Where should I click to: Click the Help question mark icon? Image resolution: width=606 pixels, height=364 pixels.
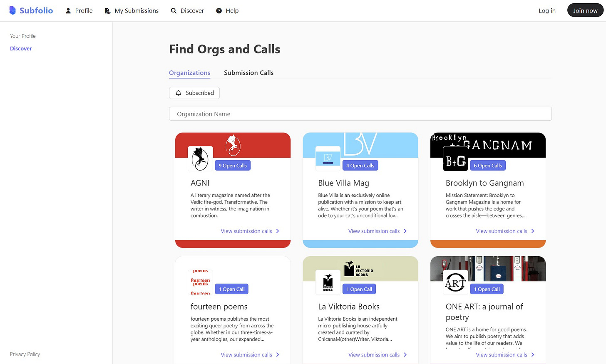tap(219, 11)
